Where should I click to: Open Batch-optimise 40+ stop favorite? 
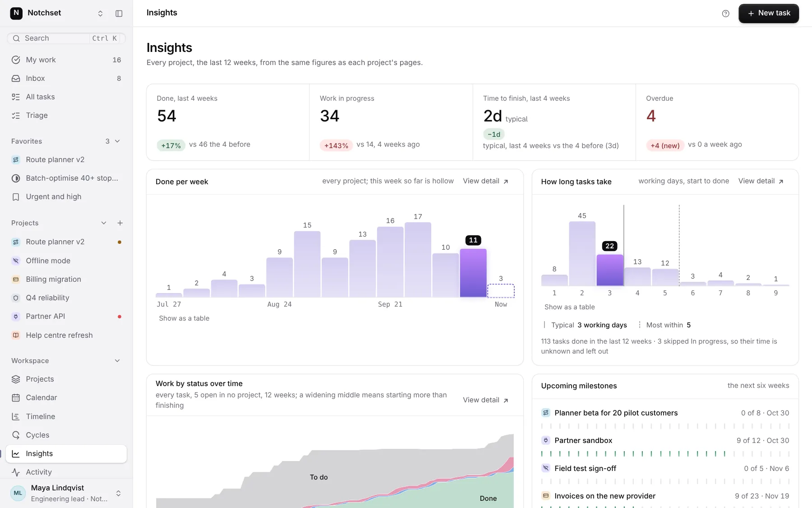[66, 178]
